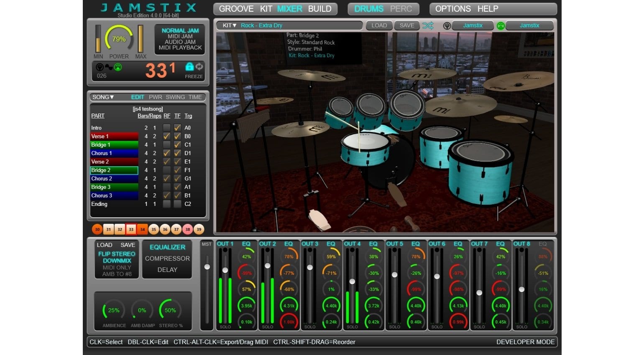Click the MAX power bar

141,39
